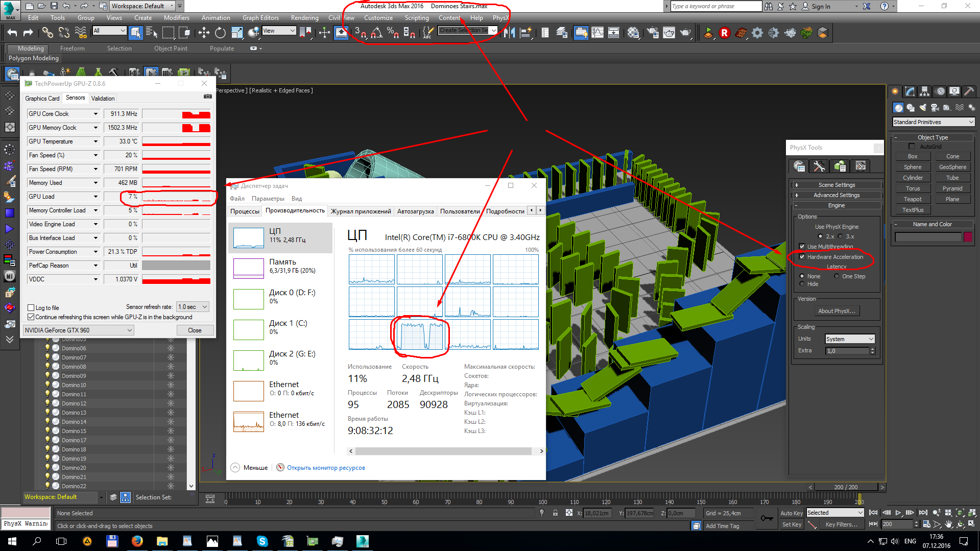Click Открыть монитор ресурсов link
The image size is (980, 551).
[326, 468]
